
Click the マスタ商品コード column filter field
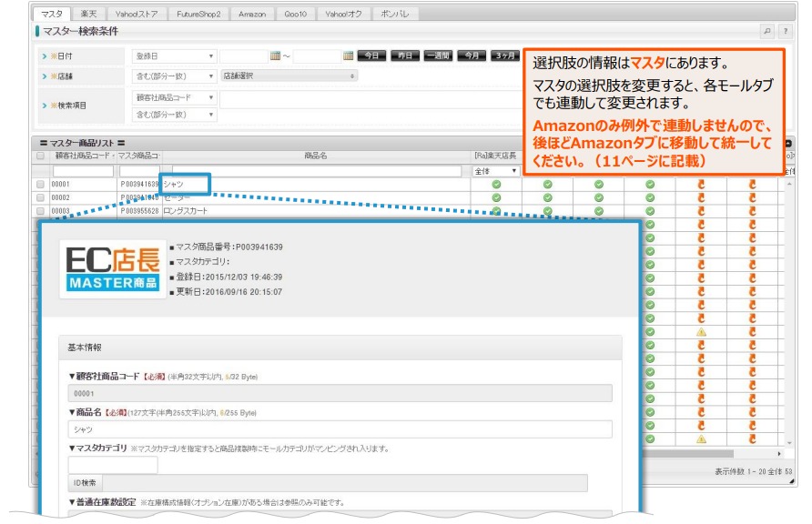tap(140, 171)
